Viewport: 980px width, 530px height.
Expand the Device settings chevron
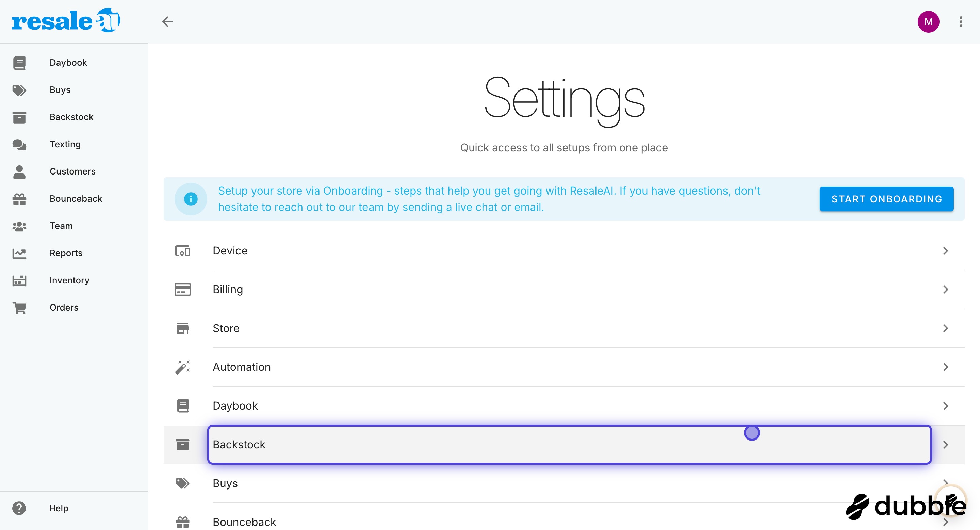[945, 251]
